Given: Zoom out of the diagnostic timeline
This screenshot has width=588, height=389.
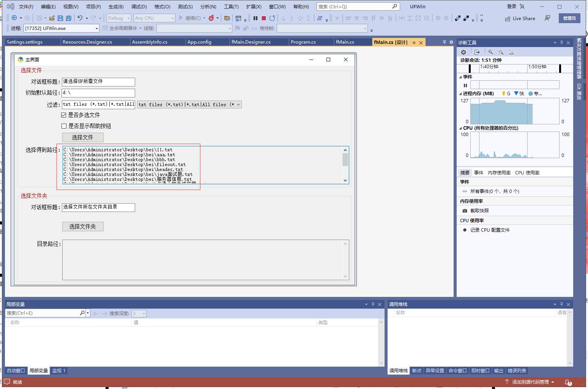Looking at the screenshot, I should coord(501,52).
